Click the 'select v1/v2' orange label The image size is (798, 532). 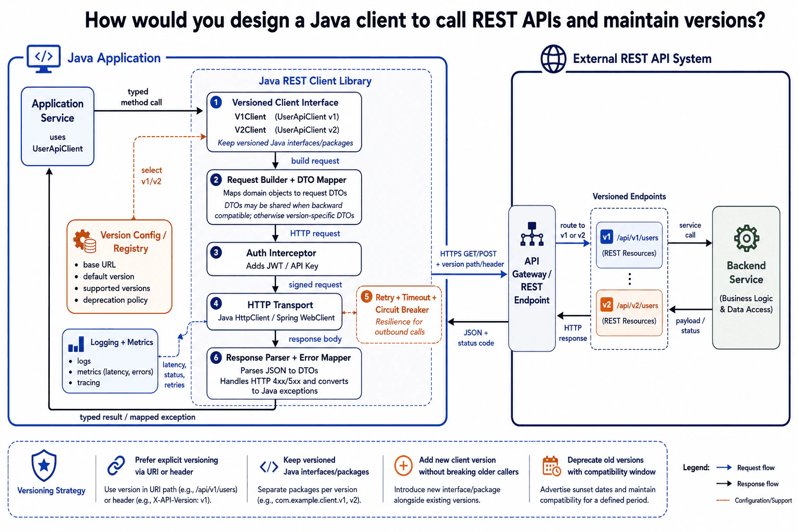pyautogui.click(x=151, y=176)
